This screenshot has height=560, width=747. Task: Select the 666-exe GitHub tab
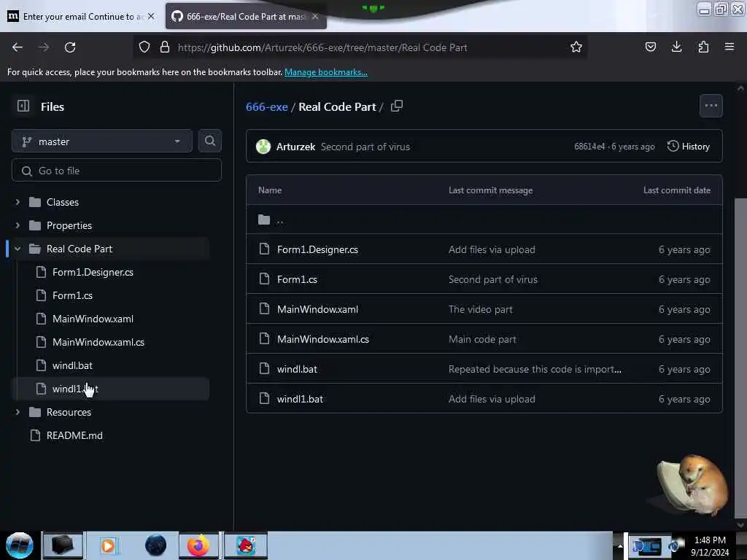pyautogui.click(x=245, y=16)
